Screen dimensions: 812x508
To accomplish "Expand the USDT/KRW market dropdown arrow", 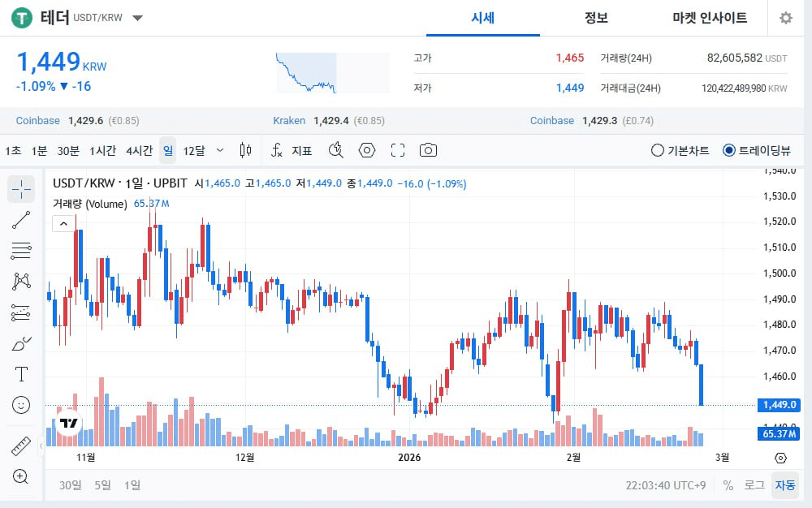I will (x=137, y=18).
